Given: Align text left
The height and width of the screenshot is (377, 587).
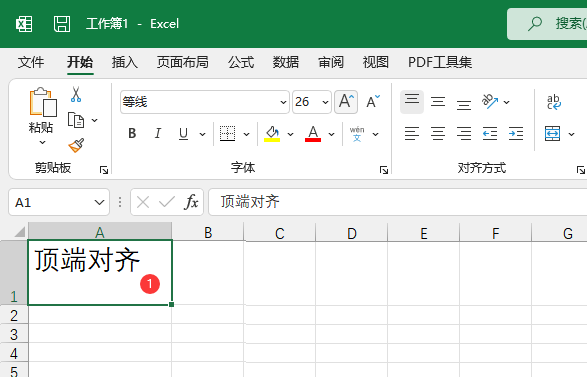Looking at the screenshot, I should (412, 134).
